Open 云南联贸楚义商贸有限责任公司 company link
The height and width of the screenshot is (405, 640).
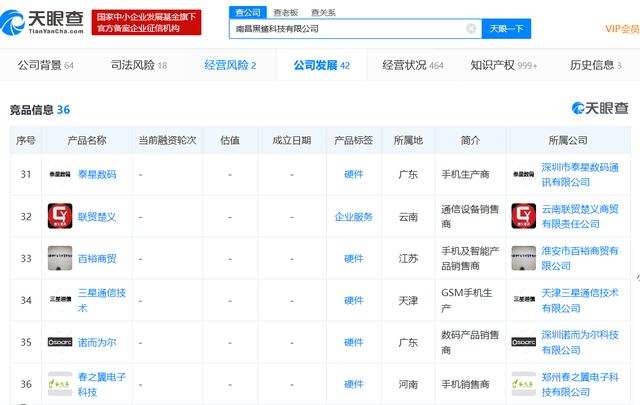click(x=580, y=216)
